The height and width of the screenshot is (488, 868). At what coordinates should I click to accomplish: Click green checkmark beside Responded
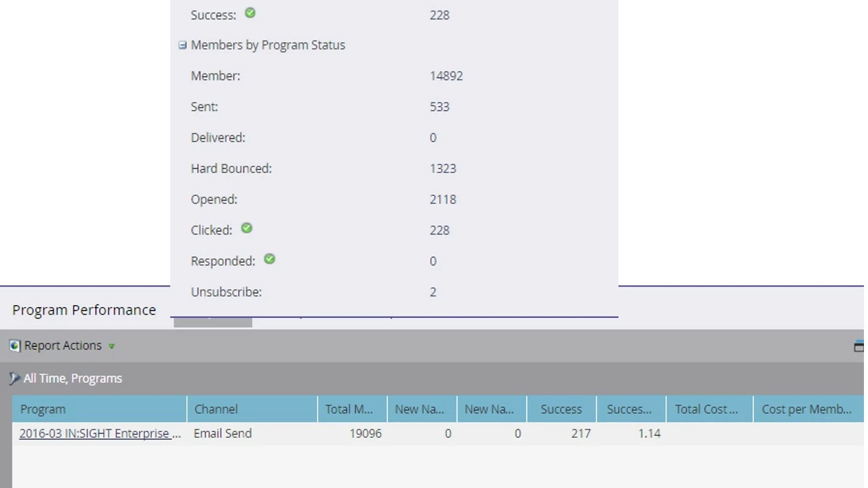(269, 259)
